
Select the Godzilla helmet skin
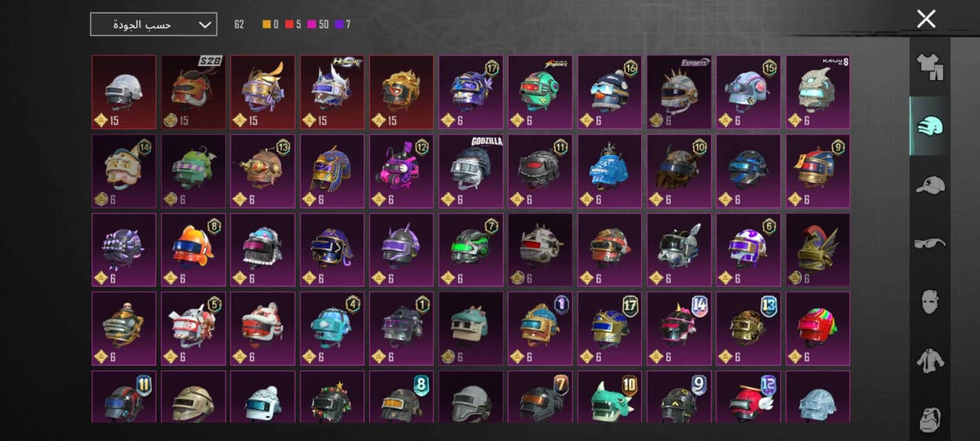(x=471, y=171)
